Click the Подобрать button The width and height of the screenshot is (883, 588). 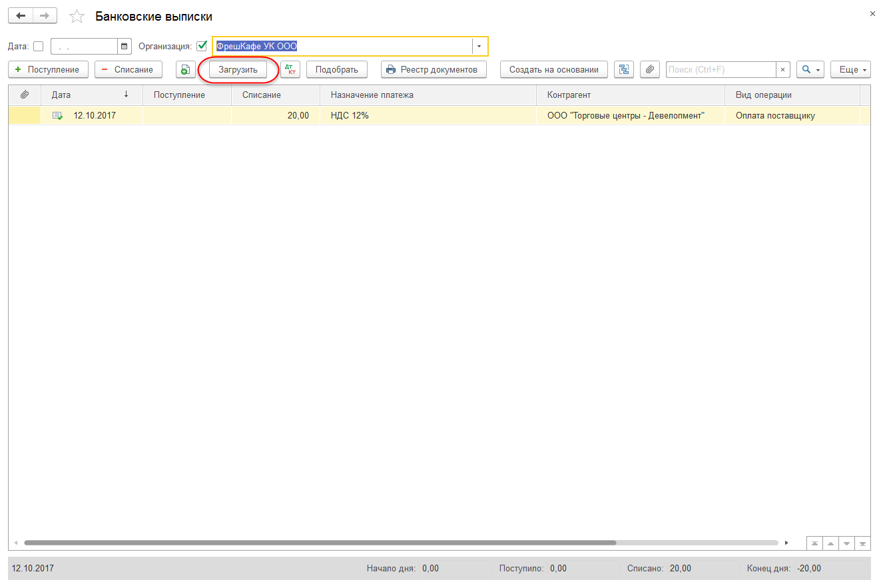pyautogui.click(x=337, y=69)
